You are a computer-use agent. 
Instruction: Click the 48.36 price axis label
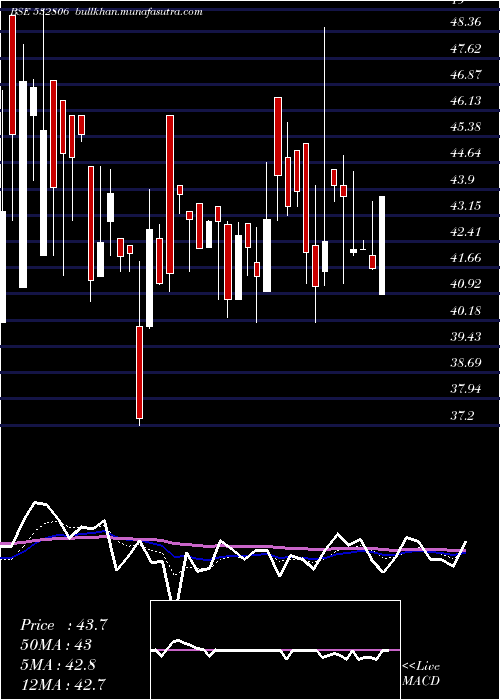(x=466, y=22)
